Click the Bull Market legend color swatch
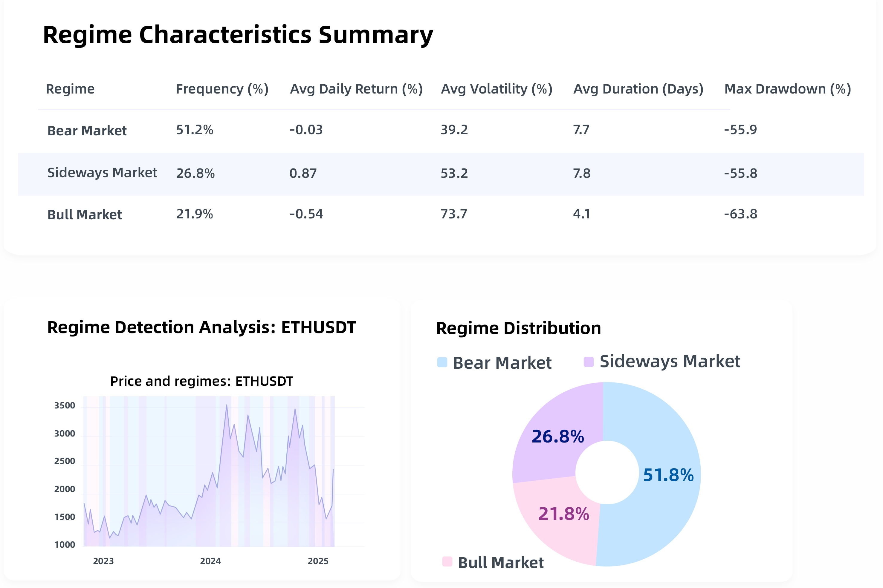This screenshot has height=588, width=883. click(447, 561)
